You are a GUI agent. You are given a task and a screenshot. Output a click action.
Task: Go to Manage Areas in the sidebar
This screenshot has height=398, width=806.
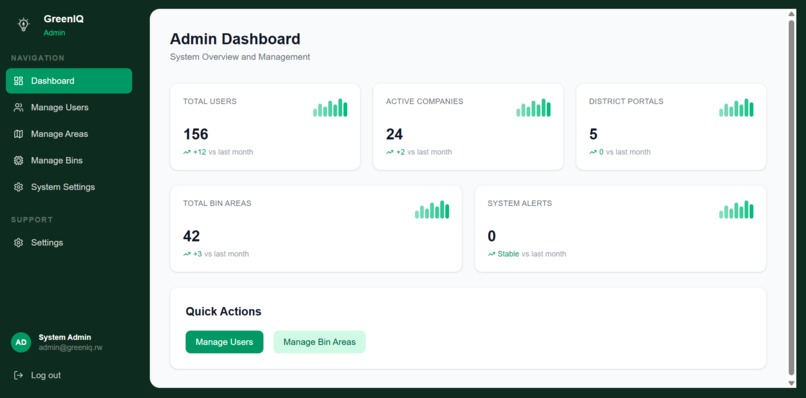coord(69,134)
